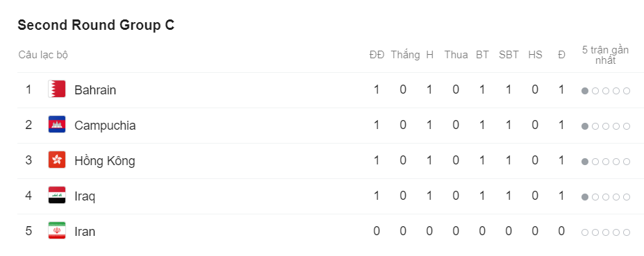This screenshot has width=644, height=256.
Task: Select Campuchia's filled recent match dot
Action: pos(585,126)
